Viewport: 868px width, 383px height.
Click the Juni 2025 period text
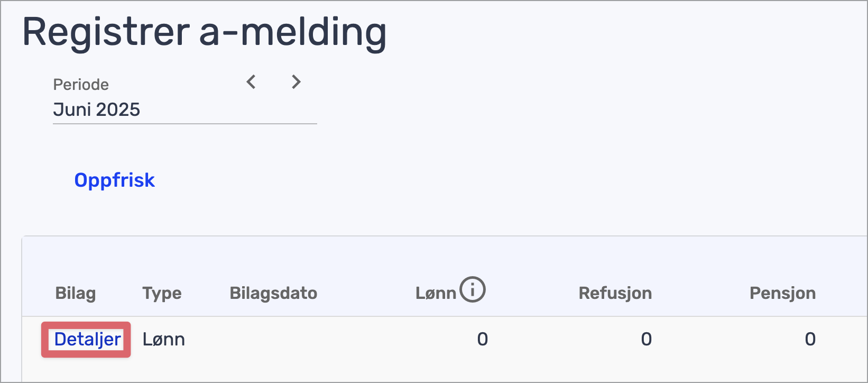pyautogui.click(x=97, y=110)
